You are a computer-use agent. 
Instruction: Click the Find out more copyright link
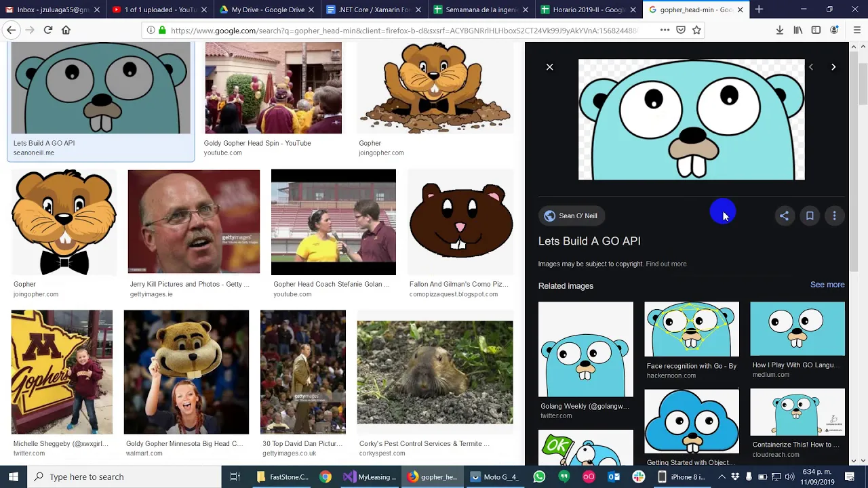(666, 264)
